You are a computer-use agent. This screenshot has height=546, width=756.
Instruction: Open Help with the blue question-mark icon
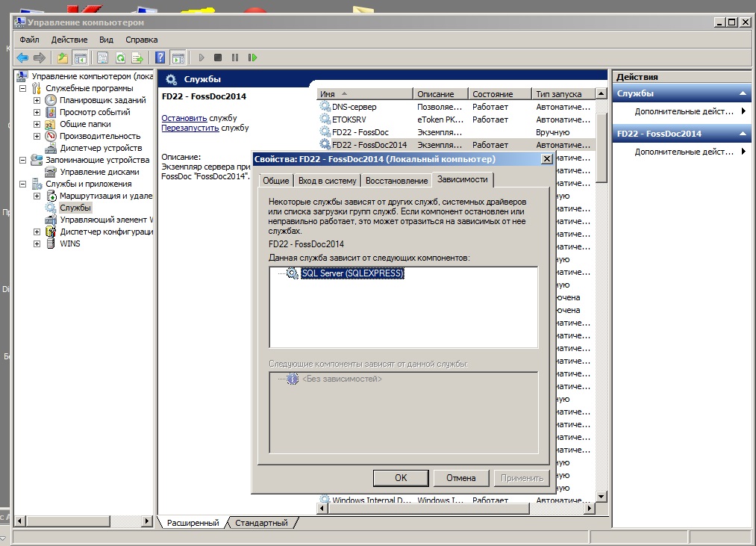[x=160, y=58]
